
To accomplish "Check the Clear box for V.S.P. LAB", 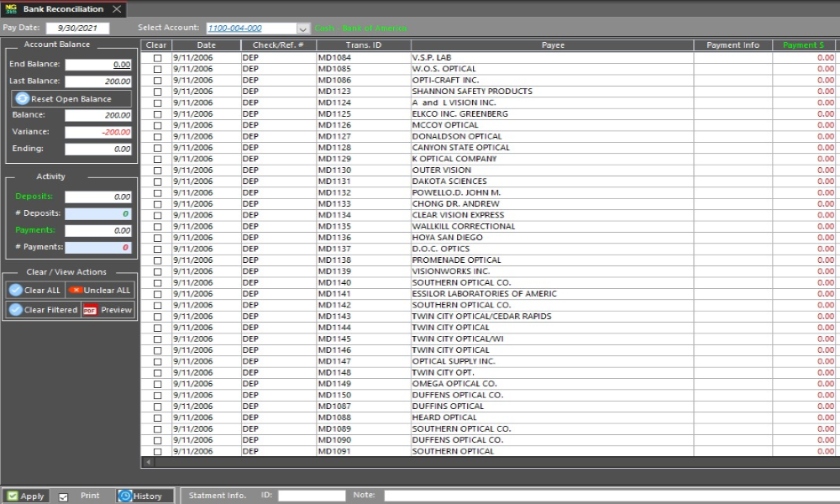I will 157,58.
